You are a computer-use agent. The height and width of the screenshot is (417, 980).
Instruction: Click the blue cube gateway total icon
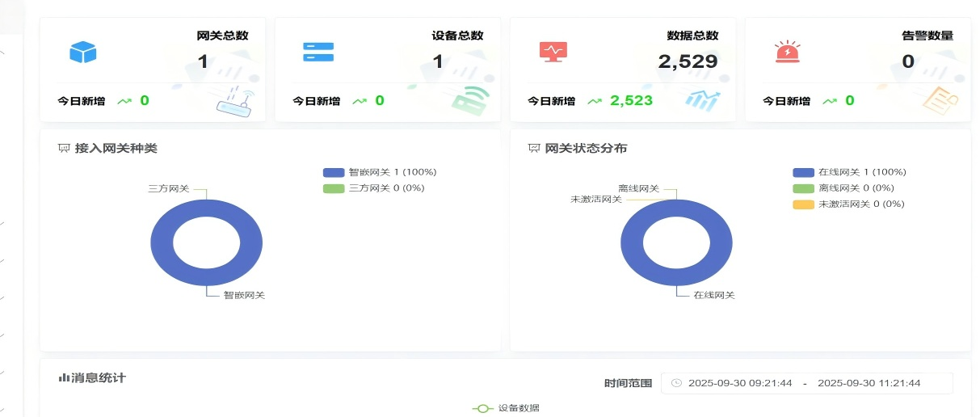tap(82, 52)
